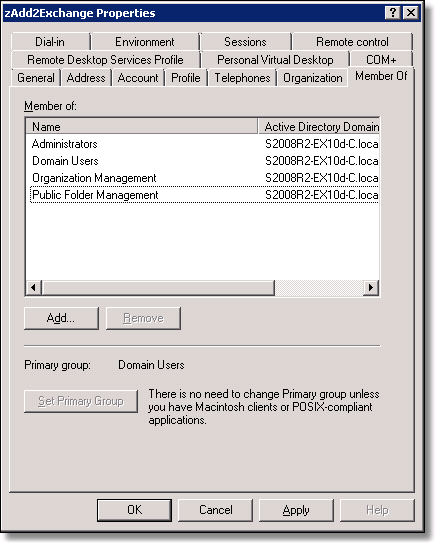
Task: Select the Administrators group row
Action: 203,144
